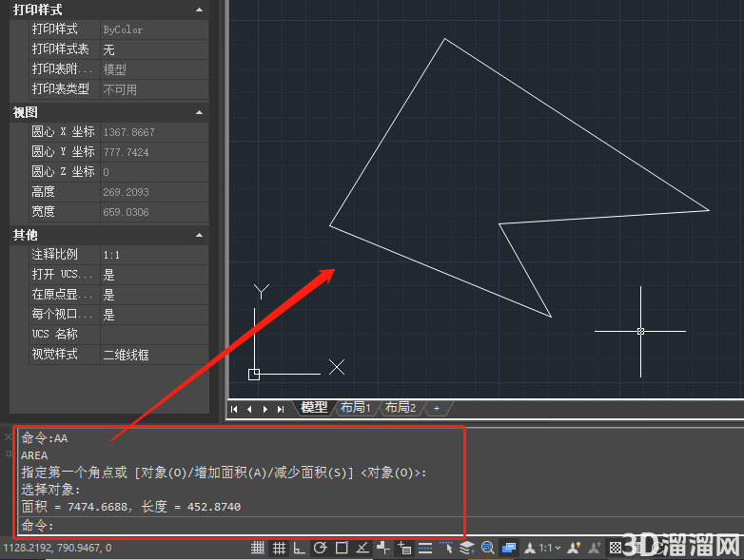Click the 每个视口 value 是
This screenshot has width=744, height=560.
tap(154, 315)
